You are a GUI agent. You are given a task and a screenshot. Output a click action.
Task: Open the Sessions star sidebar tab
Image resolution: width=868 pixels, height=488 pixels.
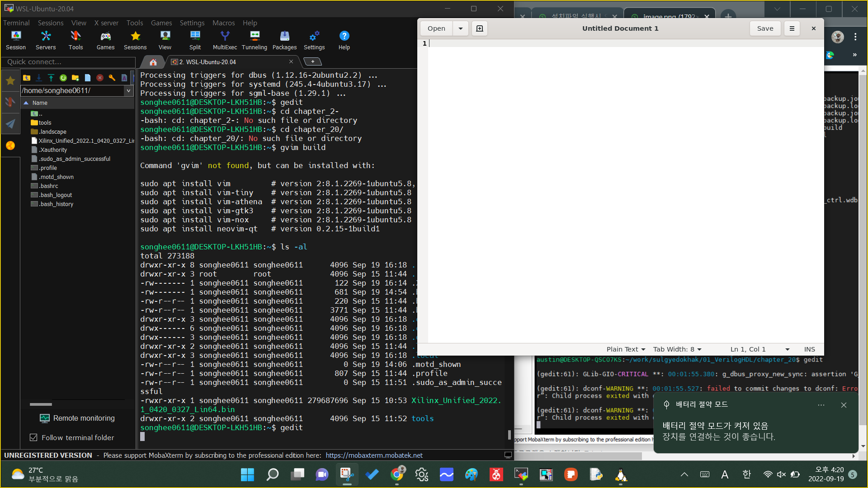(x=10, y=81)
